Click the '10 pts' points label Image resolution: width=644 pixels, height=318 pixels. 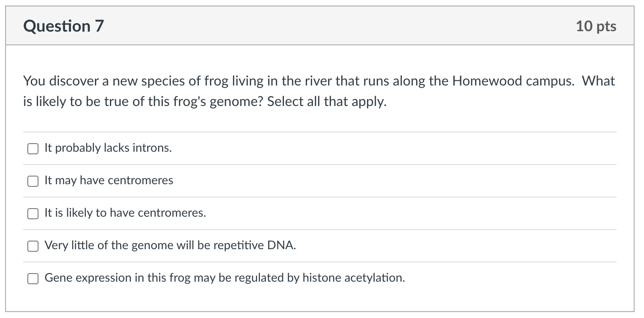click(596, 26)
